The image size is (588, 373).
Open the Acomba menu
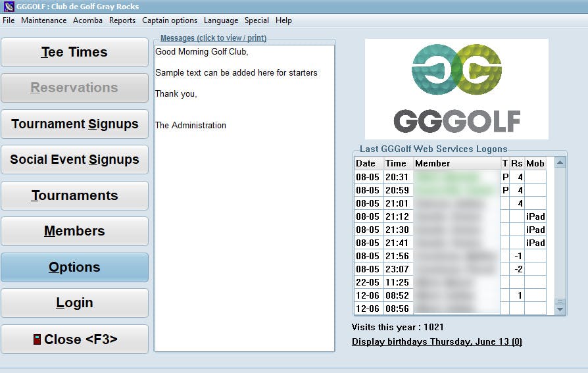pos(87,20)
